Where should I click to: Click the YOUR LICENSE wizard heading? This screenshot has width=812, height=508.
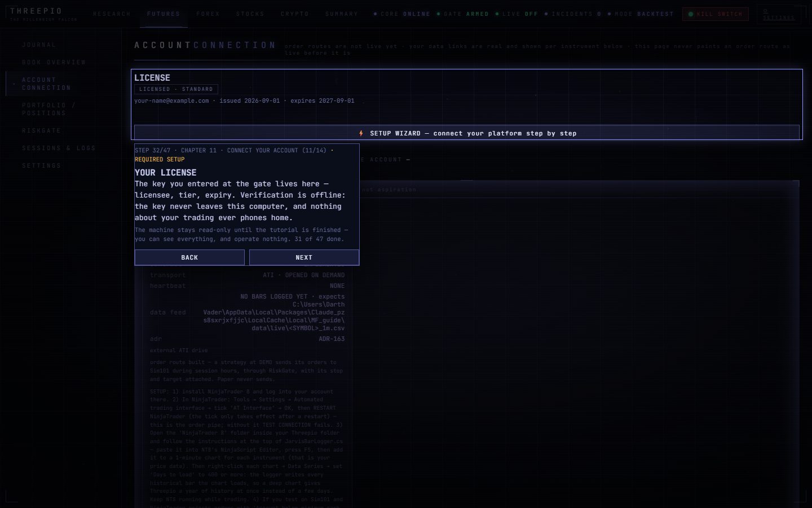point(165,173)
